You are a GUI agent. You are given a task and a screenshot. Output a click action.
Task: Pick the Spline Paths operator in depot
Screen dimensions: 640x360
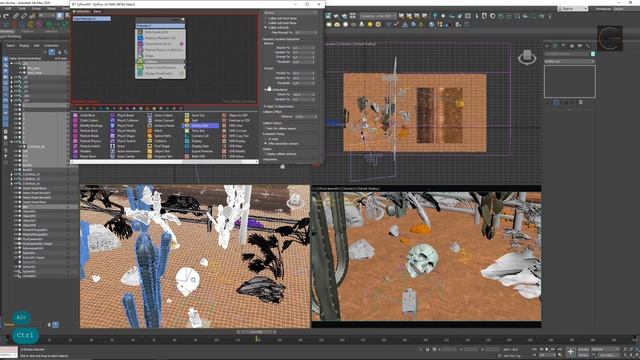(x=160, y=136)
